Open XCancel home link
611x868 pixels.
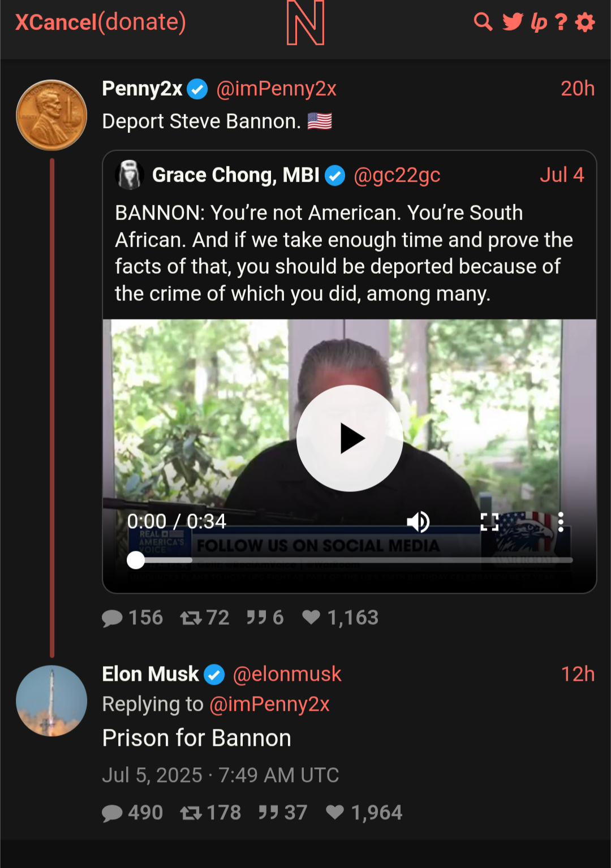click(56, 22)
